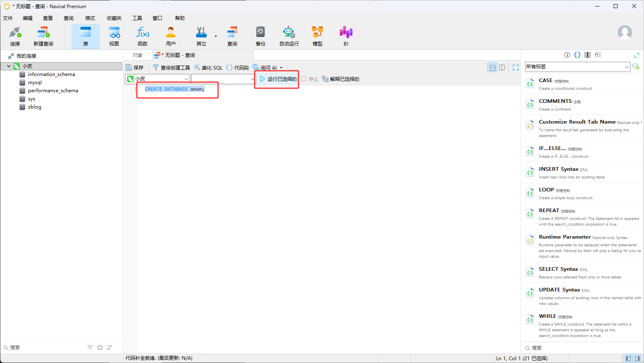
Task: Open CASE snippet icon
Action: pyautogui.click(x=530, y=84)
